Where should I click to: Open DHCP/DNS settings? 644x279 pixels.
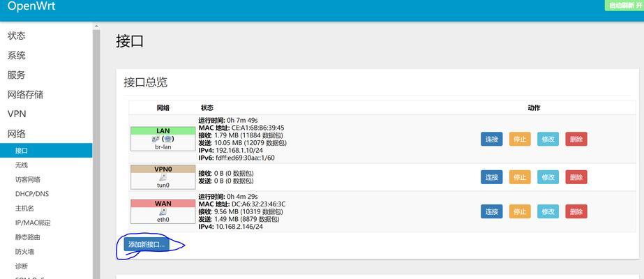tap(32, 194)
